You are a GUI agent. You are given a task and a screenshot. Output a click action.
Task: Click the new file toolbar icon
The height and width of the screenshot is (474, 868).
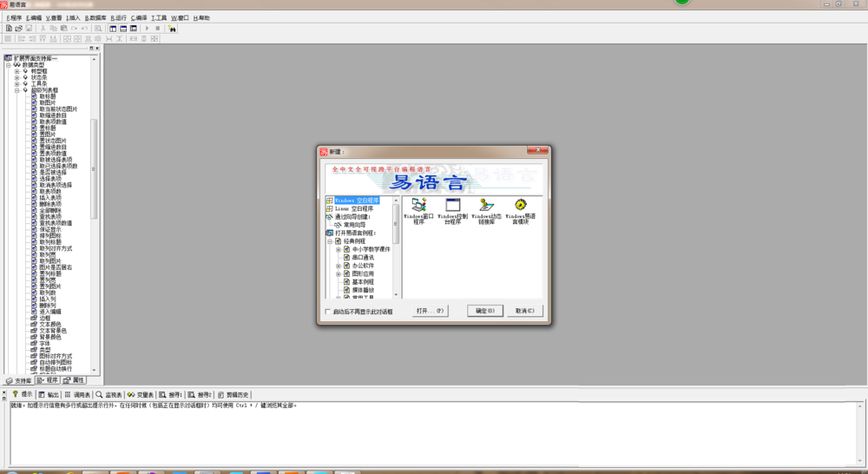click(9, 29)
